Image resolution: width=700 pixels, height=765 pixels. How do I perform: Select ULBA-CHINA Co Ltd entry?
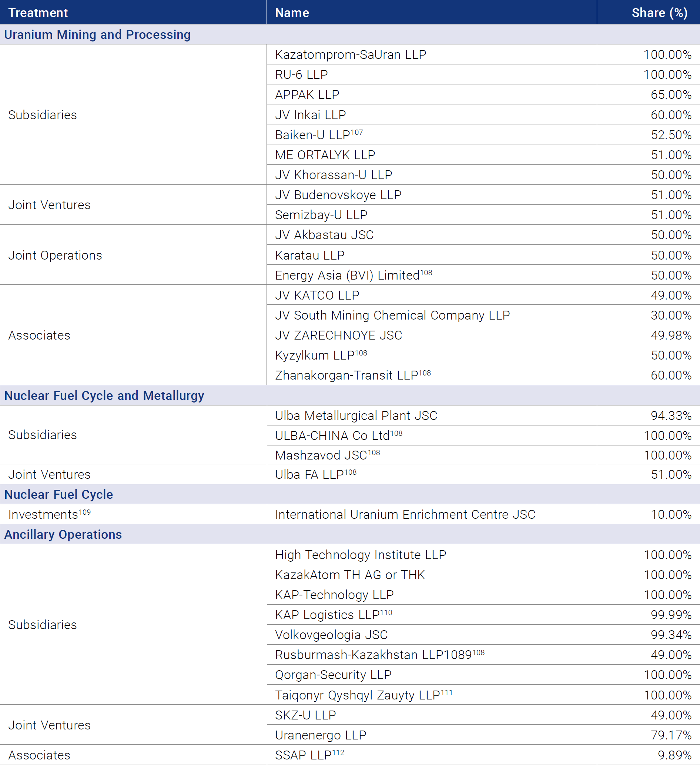tap(338, 435)
